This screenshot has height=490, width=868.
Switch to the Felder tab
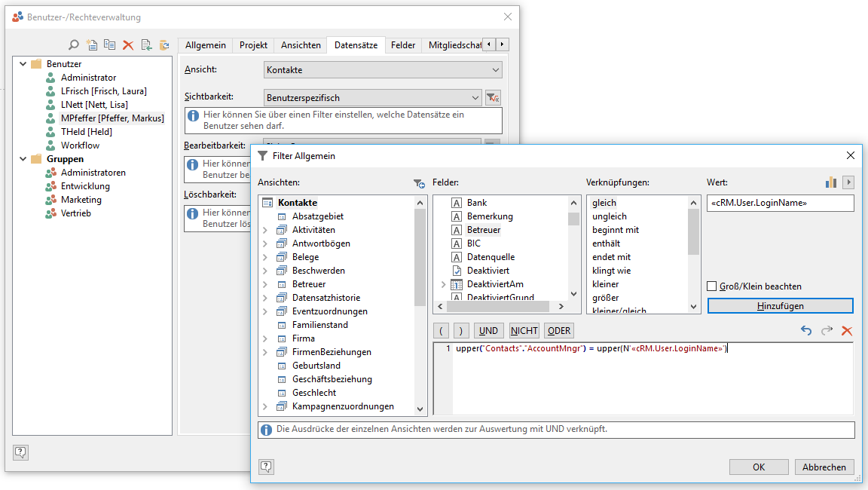pyautogui.click(x=403, y=45)
